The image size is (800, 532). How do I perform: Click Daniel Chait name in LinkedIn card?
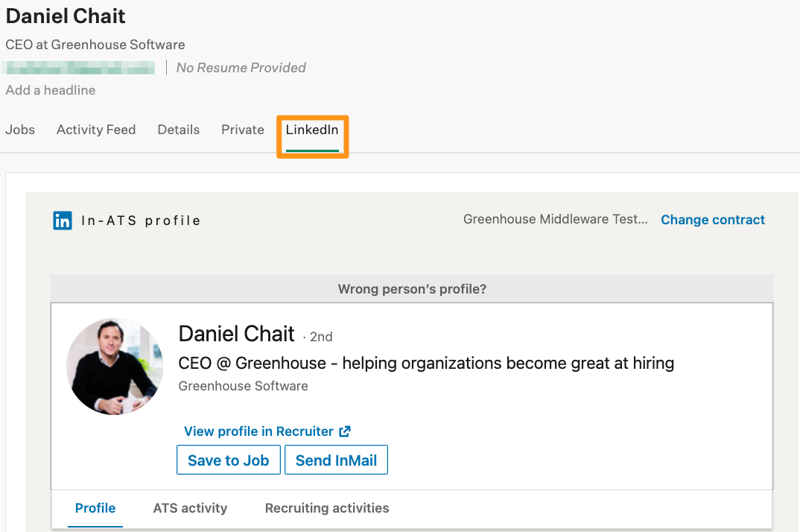click(236, 334)
